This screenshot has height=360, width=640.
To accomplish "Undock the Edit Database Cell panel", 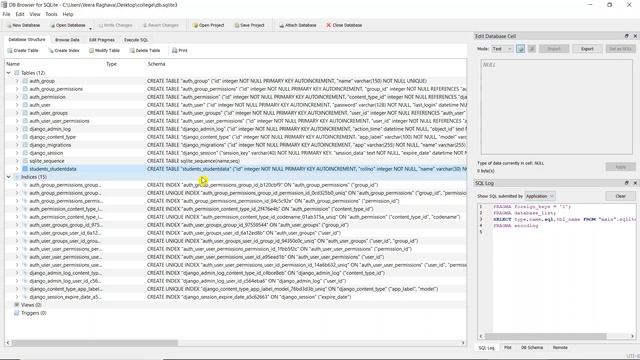I will point(627,36).
